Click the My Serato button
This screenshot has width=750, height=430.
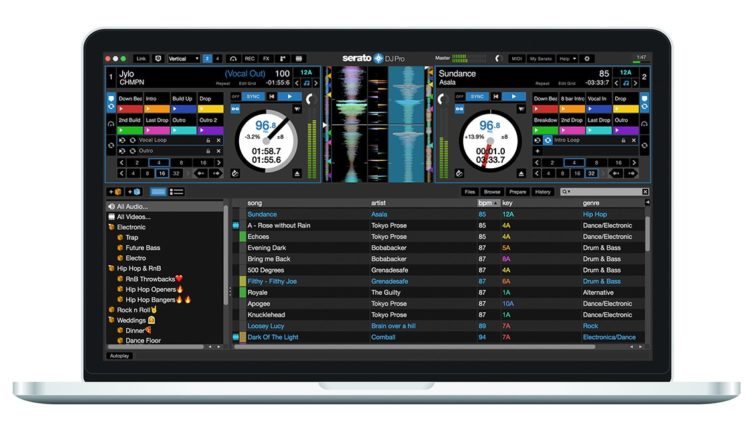click(541, 59)
